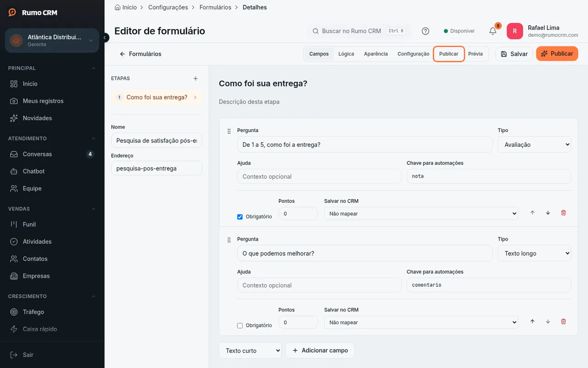Open Tráfego in the sidebar
The height and width of the screenshot is (368, 588).
click(52, 312)
